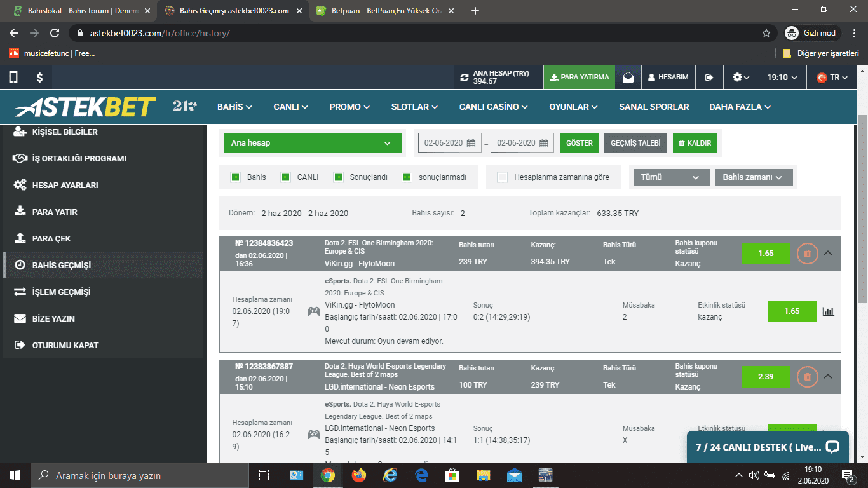
Task: Click the AstekBet logo
Action: point(85,107)
